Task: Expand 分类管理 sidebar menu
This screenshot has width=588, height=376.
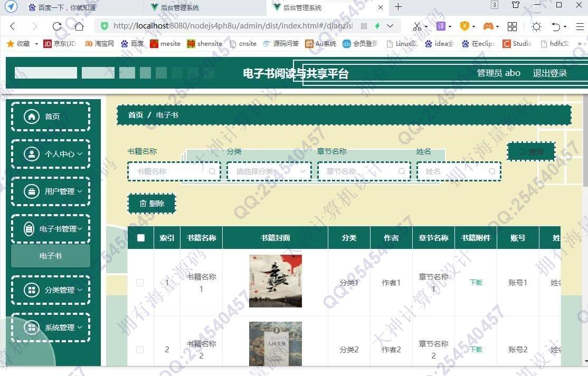Action: click(x=51, y=290)
